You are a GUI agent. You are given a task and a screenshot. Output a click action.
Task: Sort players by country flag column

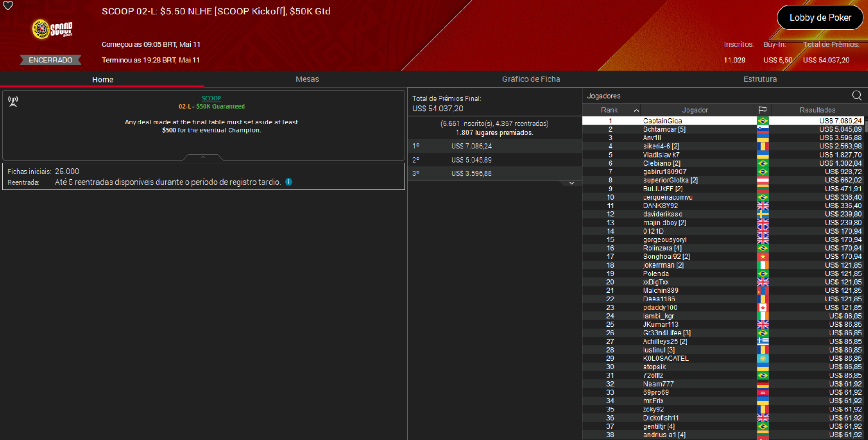click(x=763, y=110)
